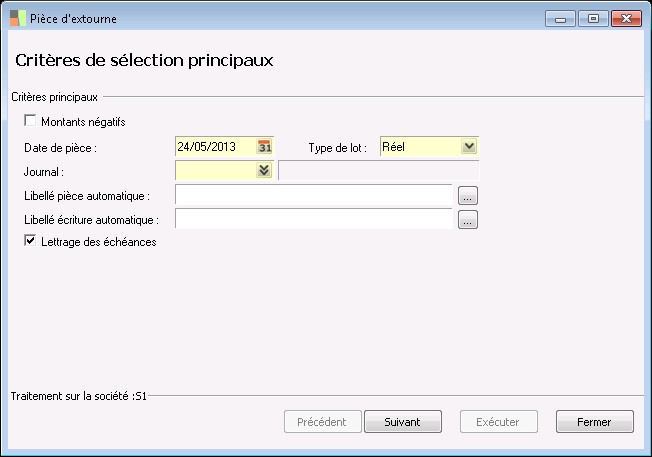This screenshot has height=457, width=652.
Task: Open the calendar picker for Date de pièce
Action: 265,147
